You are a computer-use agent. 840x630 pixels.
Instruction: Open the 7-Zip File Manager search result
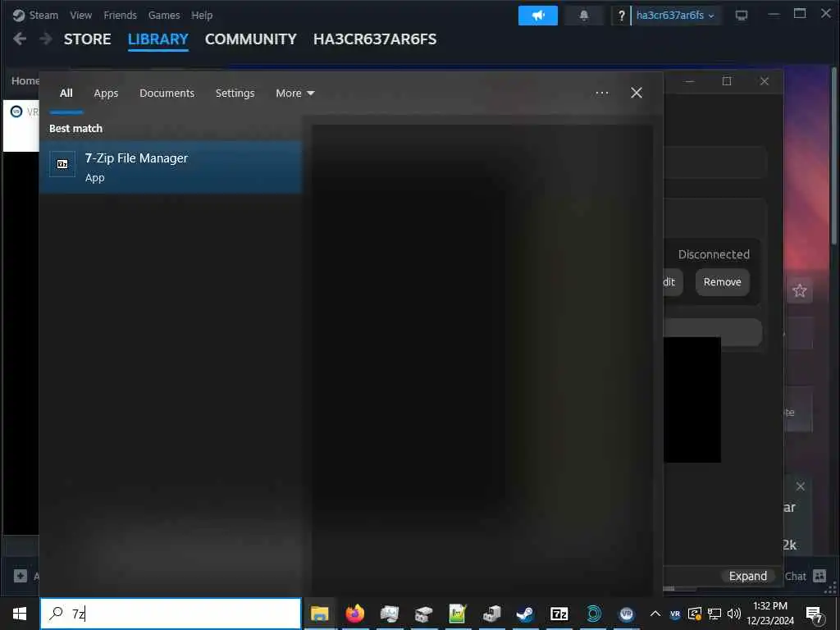pyautogui.click(x=171, y=167)
